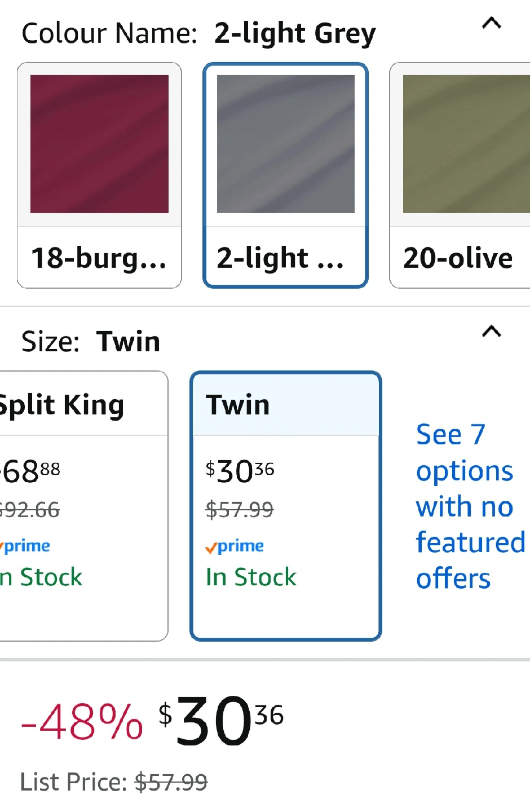This screenshot has height=812, width=530.
Task: Open "See 7 options with no featured offers"
Action: click(x=469, y=506)
